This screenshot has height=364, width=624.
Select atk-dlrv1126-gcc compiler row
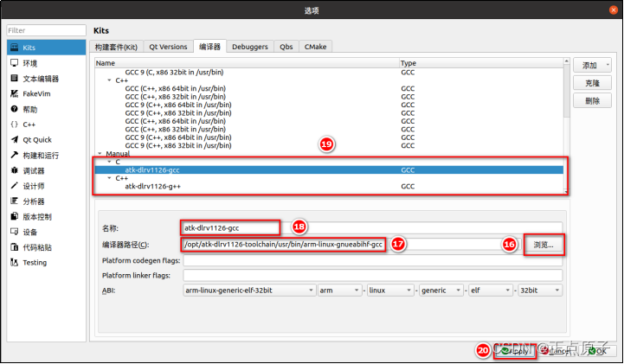pyautogui.click(x=329, y=170)
